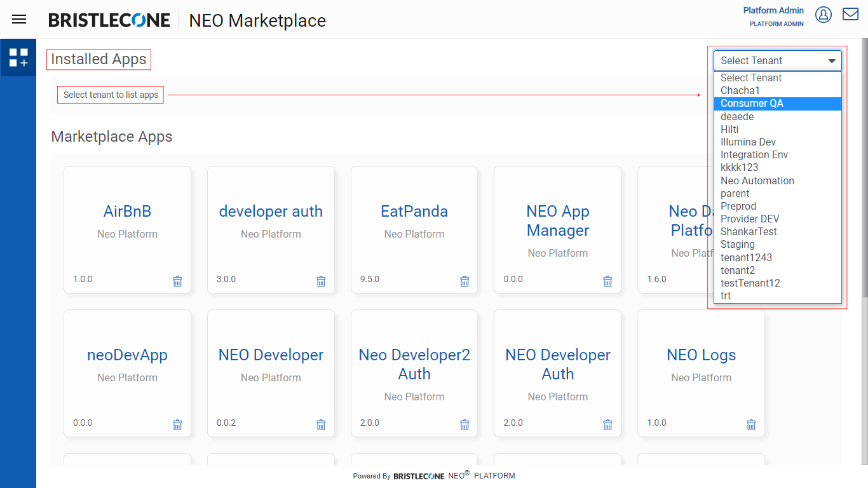
Task: Open the EatPanda app title
Action: [x=414, y=212]
